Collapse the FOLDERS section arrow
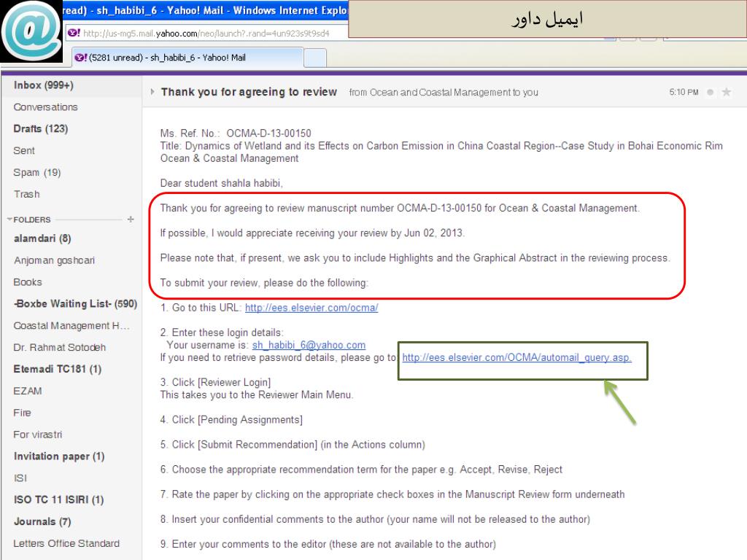This screenshot has width=747, height=560. (x=9, y=219)
